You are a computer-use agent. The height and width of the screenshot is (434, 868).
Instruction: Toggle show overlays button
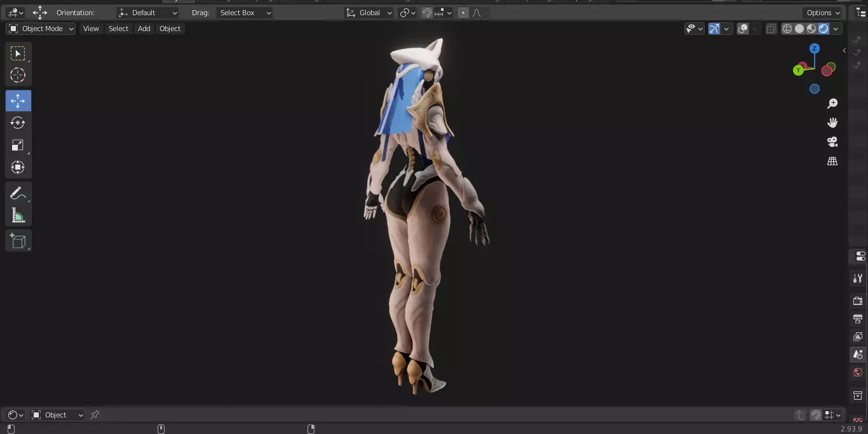pos(743,29)
